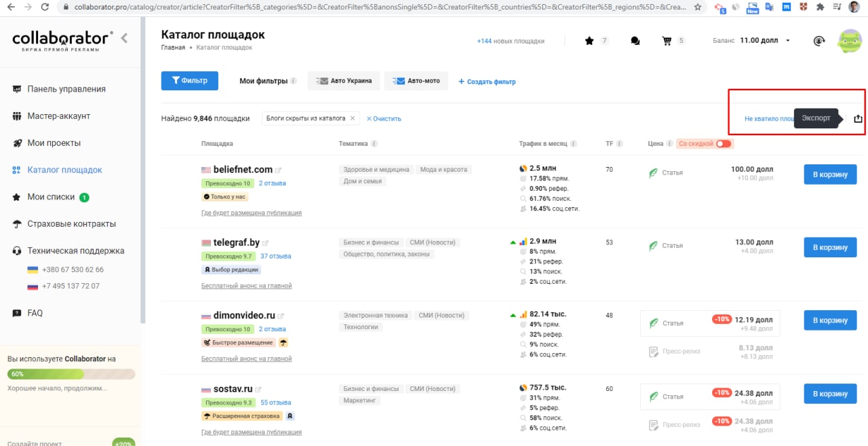
Task: Click the Google Translate extension icon
Action: coord(769,7)
